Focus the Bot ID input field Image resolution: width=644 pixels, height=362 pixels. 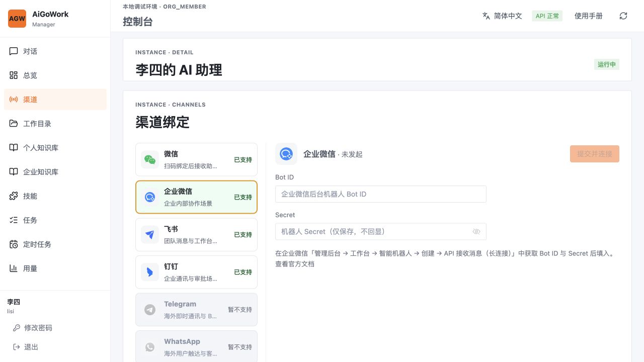tap(381, 194)
